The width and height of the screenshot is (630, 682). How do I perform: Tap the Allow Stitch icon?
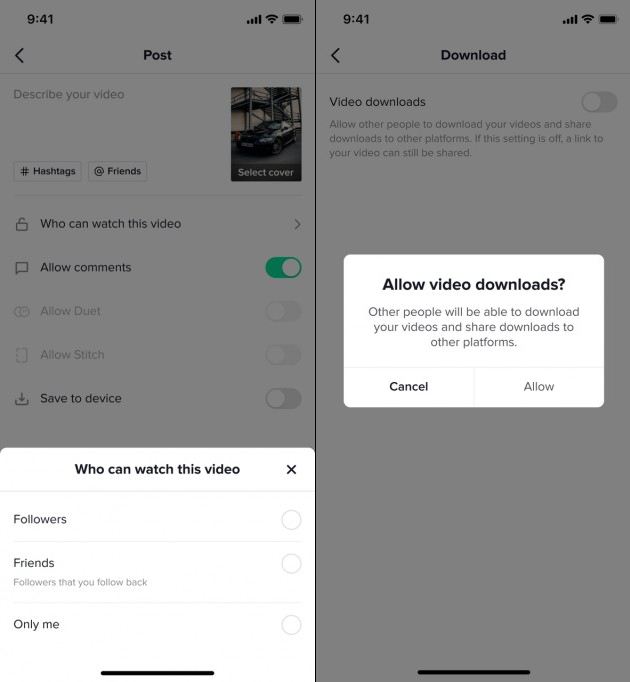(x=22, y=355)
